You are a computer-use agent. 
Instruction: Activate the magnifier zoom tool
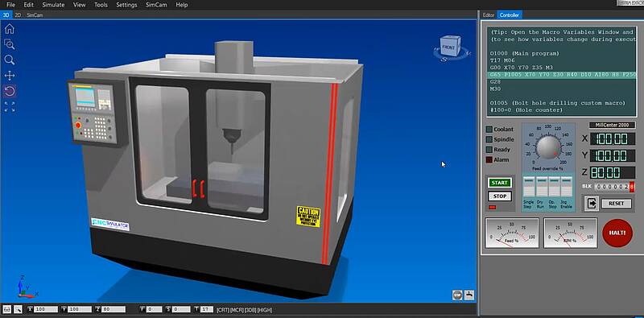pyautogui.click(x=10, y=60)
